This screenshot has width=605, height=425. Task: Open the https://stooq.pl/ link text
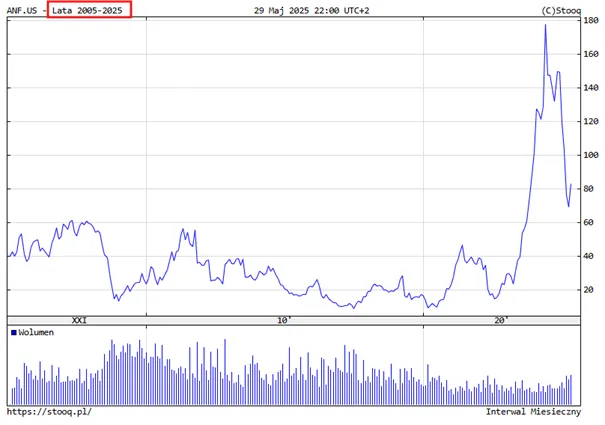49,411
